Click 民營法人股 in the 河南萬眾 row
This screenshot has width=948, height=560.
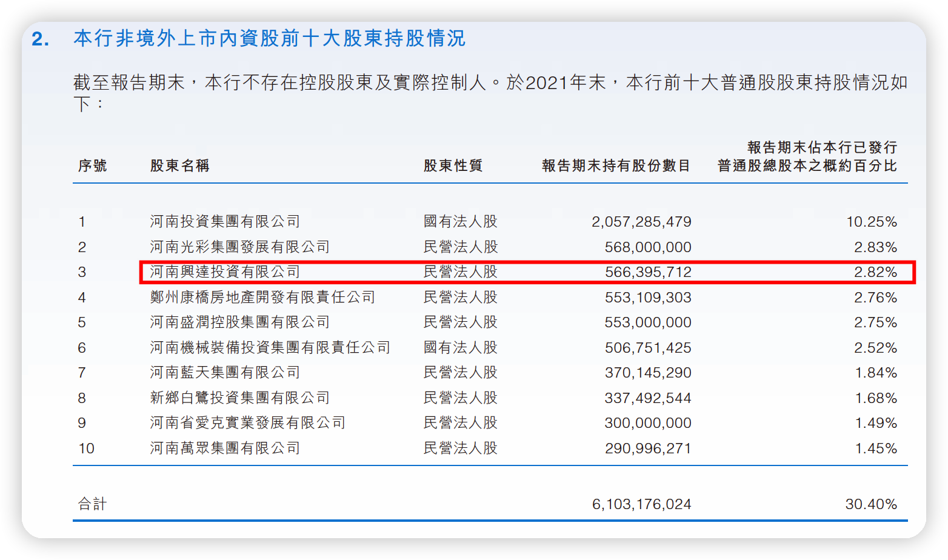point(461,448)
